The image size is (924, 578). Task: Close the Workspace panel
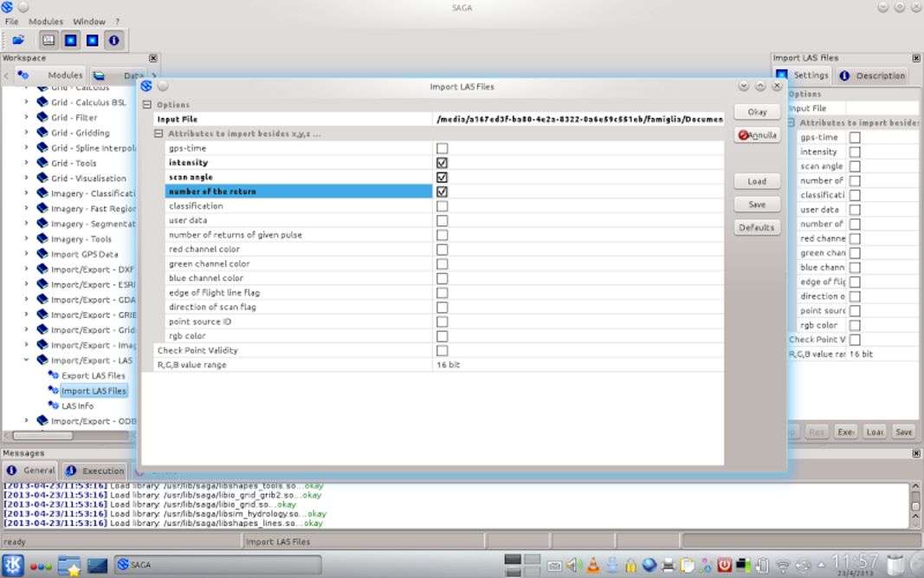pyautogui.click(x=153, y=58)
